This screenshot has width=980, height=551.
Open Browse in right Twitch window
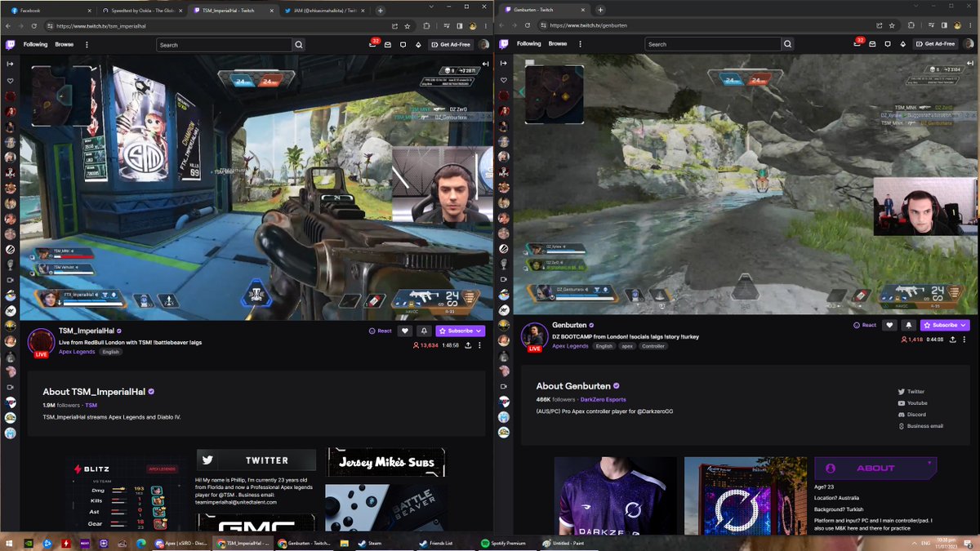pos(558,43)
